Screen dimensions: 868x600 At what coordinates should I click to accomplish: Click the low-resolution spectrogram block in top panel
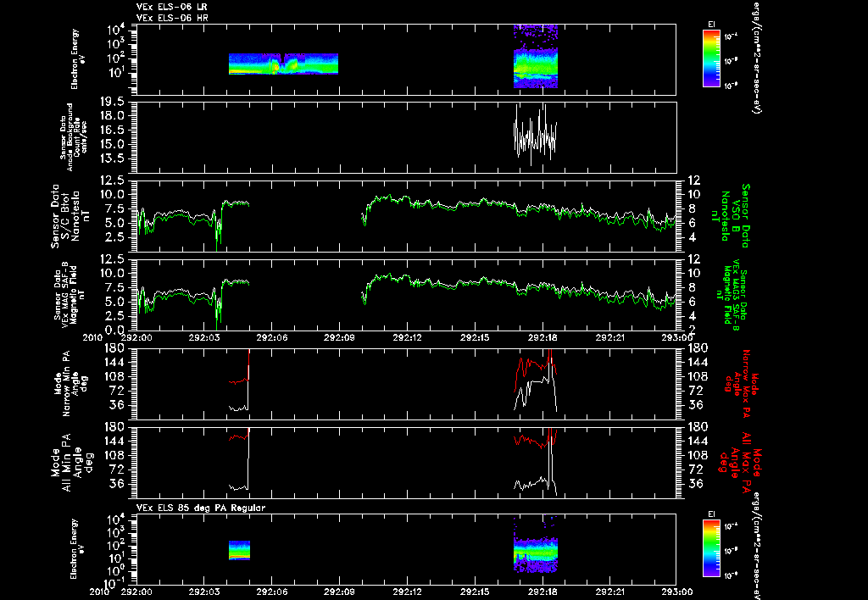click(283, 64)
